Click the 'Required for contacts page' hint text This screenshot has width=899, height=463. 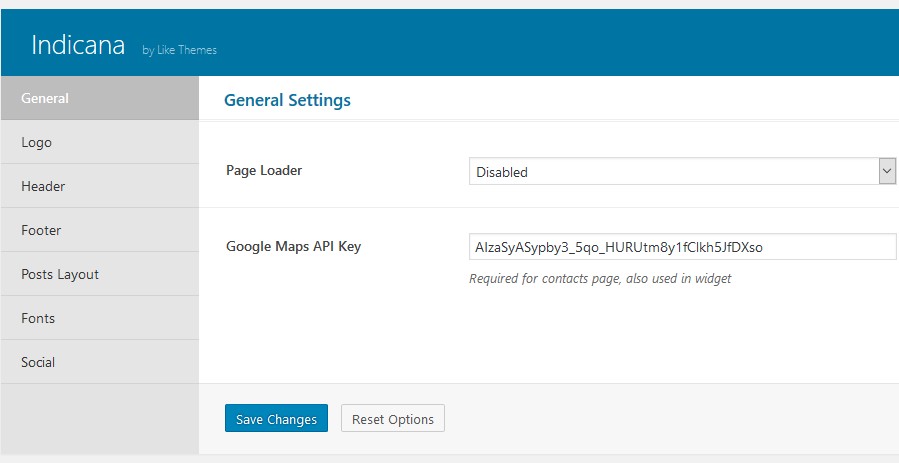(600, 278)
